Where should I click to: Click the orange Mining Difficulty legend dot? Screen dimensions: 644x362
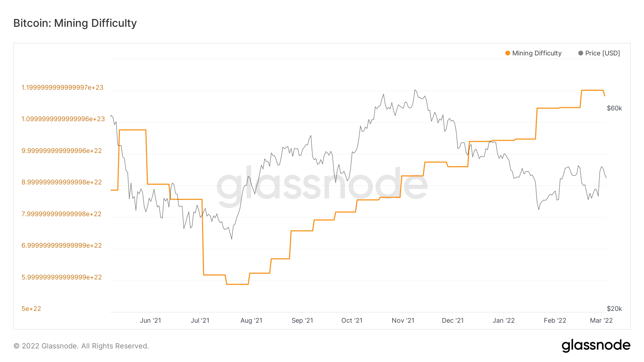click(x=507, y=53)
